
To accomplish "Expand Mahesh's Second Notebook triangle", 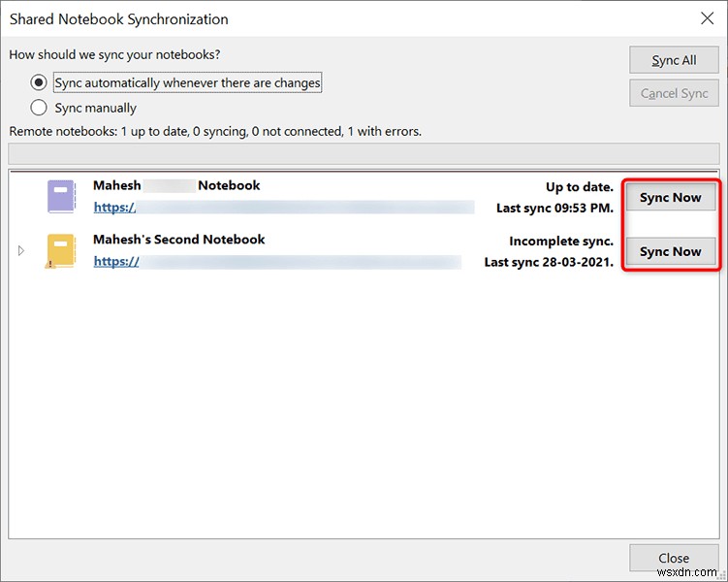I will point(21,251).
